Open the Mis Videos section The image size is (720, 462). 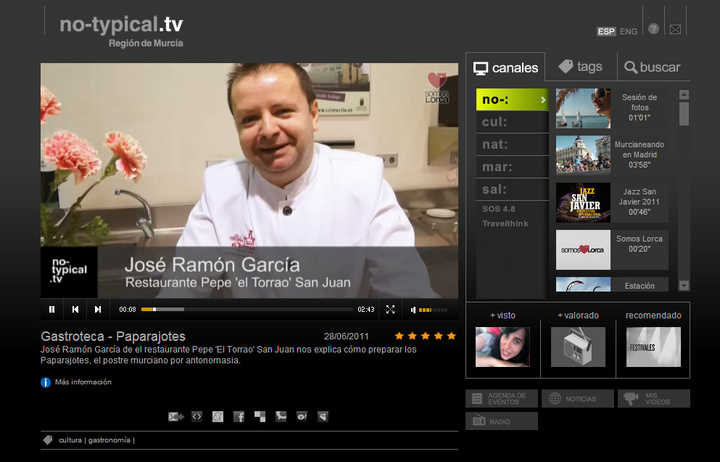pyautogui.click(x=654, y=399)
